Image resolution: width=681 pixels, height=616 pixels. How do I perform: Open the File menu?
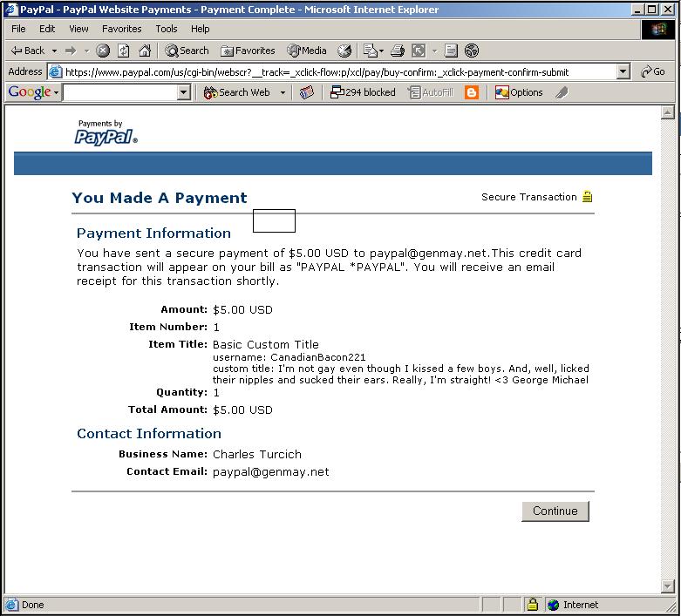(18, 29)
